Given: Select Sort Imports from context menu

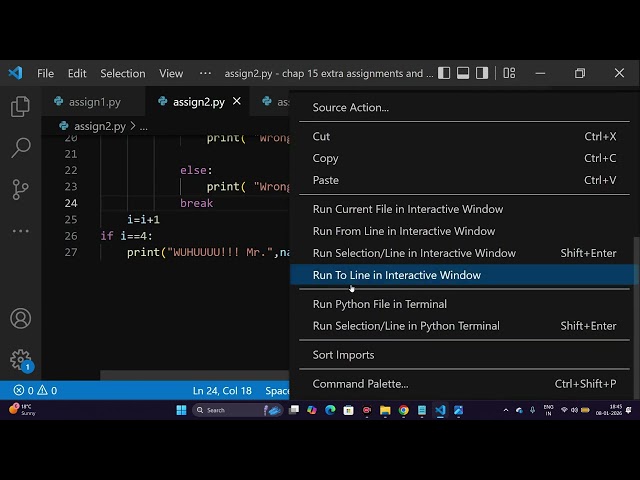Looking at the screenshot, I should coord(464,355).
